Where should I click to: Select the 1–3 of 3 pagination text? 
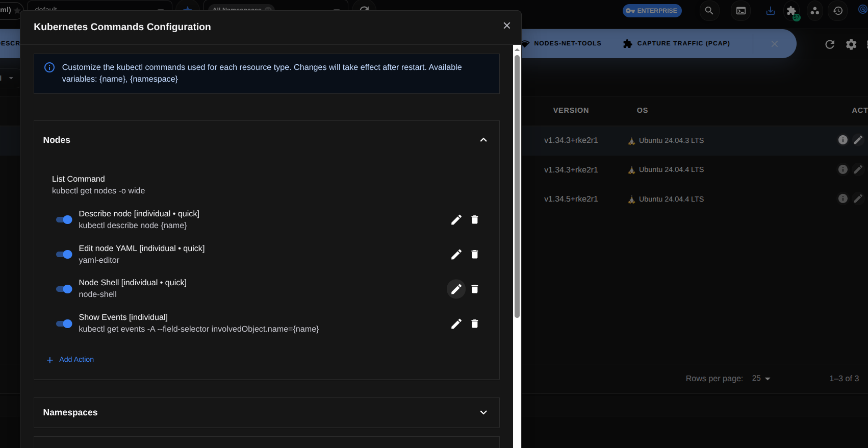[844, 379]
